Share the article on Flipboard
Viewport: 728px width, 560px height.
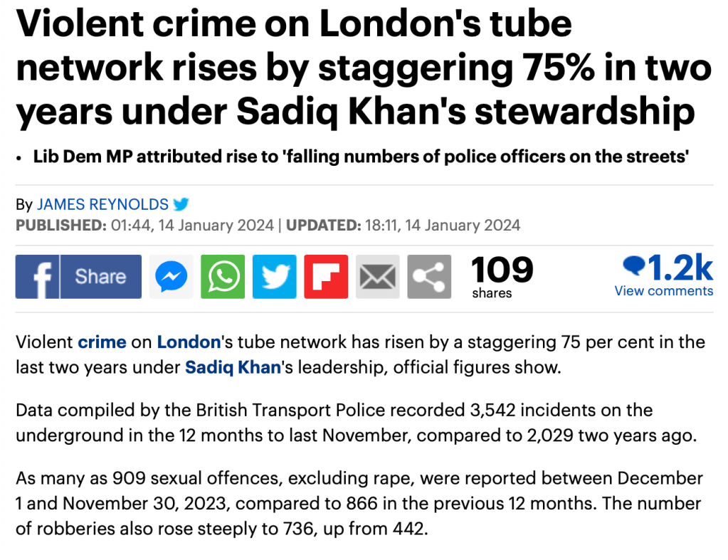click(326, 276)
